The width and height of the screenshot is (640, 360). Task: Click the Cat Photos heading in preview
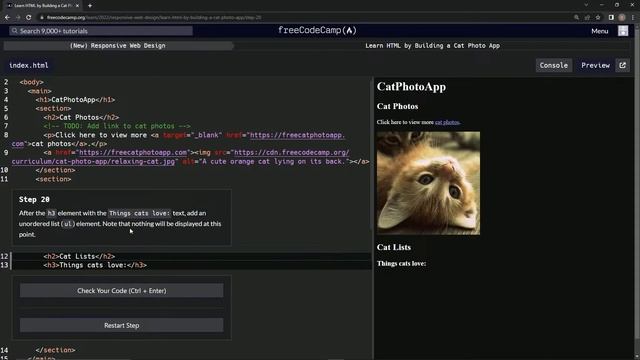click(x=397, y=106)
